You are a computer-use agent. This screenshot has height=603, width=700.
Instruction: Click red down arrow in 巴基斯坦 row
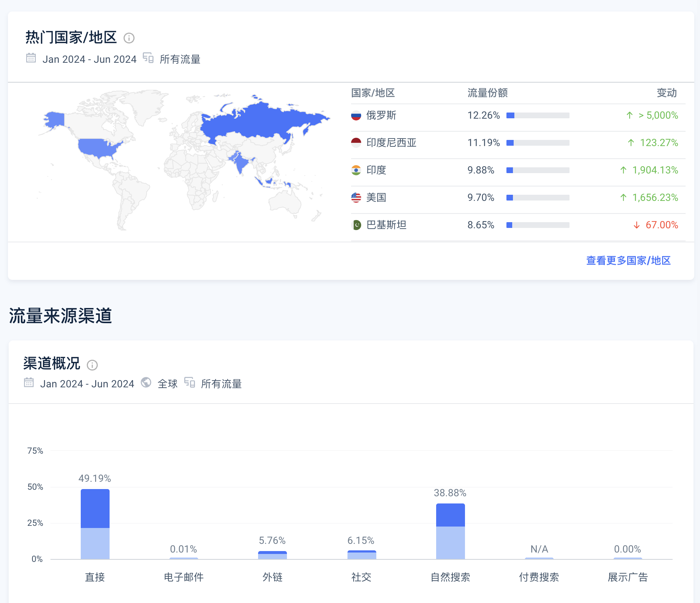point(637,225)
